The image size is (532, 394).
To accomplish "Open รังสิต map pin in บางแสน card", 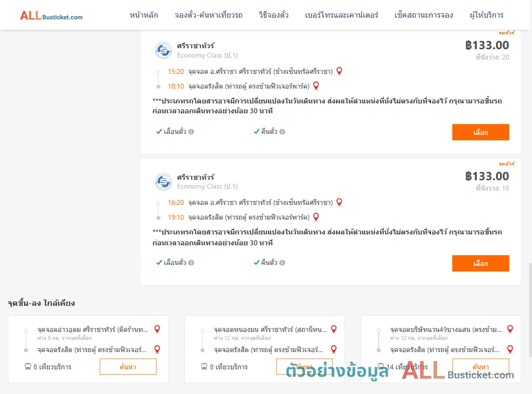I will click(510, 349).
